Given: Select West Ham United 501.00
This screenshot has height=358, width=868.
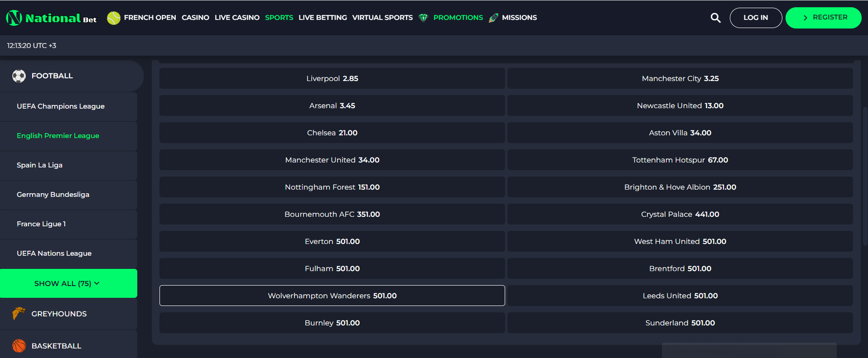Looking at the screenshot, I should coord(680,241).
